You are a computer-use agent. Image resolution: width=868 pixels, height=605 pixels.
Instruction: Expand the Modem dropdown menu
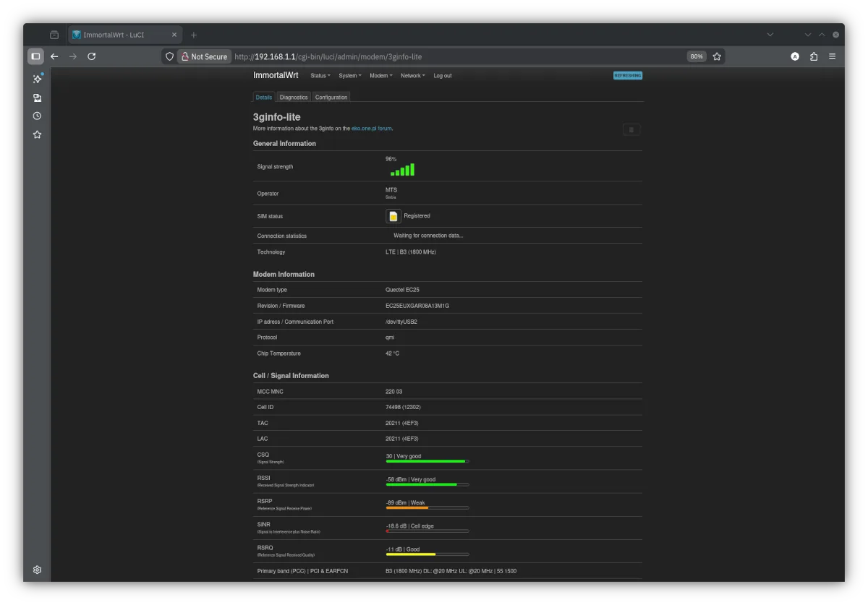click(380, 76)
